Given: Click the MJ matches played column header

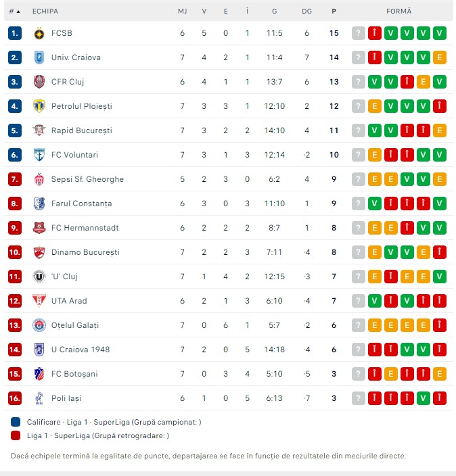Looking at the screenshot, I should click(x=183, y=11).
